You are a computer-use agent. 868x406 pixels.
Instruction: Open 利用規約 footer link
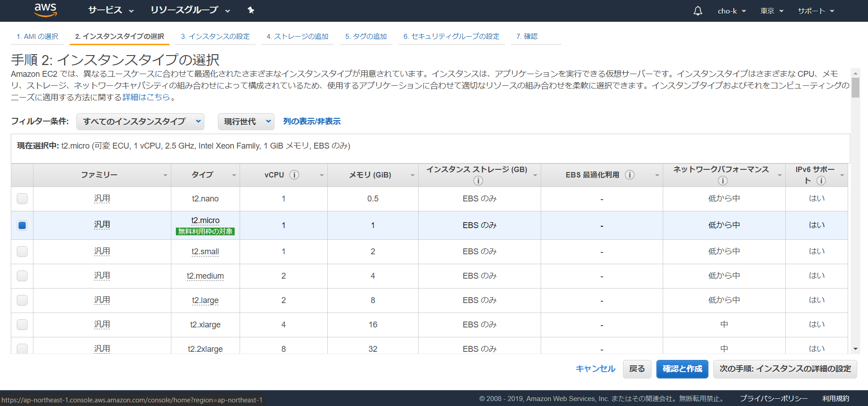pyautogui.click(x=835, y=399)
